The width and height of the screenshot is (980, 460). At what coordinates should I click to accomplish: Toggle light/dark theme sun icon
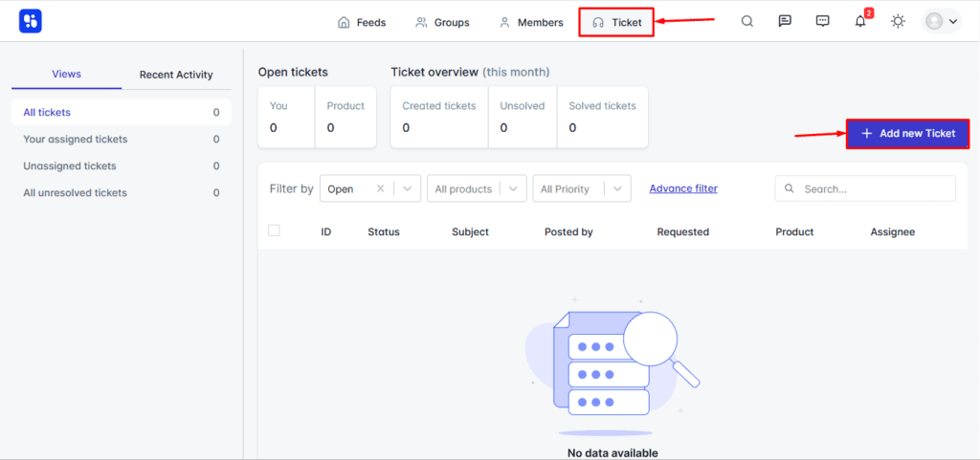pyautogui.click(x=898, y=21)
